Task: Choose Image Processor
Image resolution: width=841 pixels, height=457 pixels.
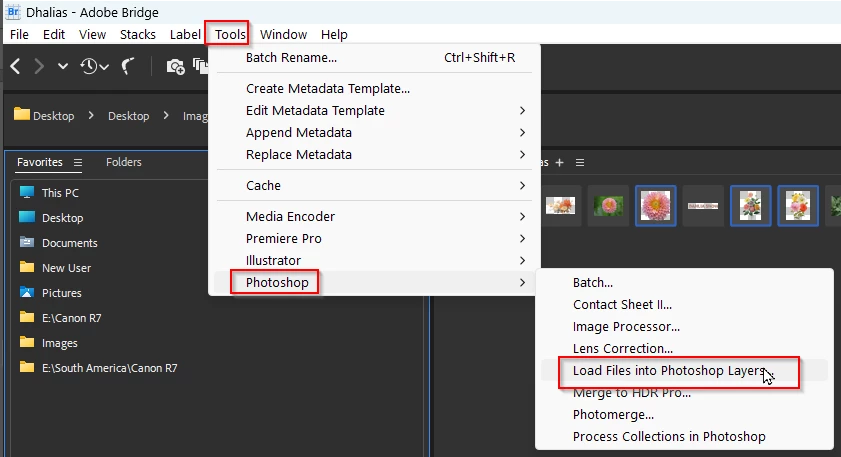Action: pyautogui.click(x=684, y=327)
